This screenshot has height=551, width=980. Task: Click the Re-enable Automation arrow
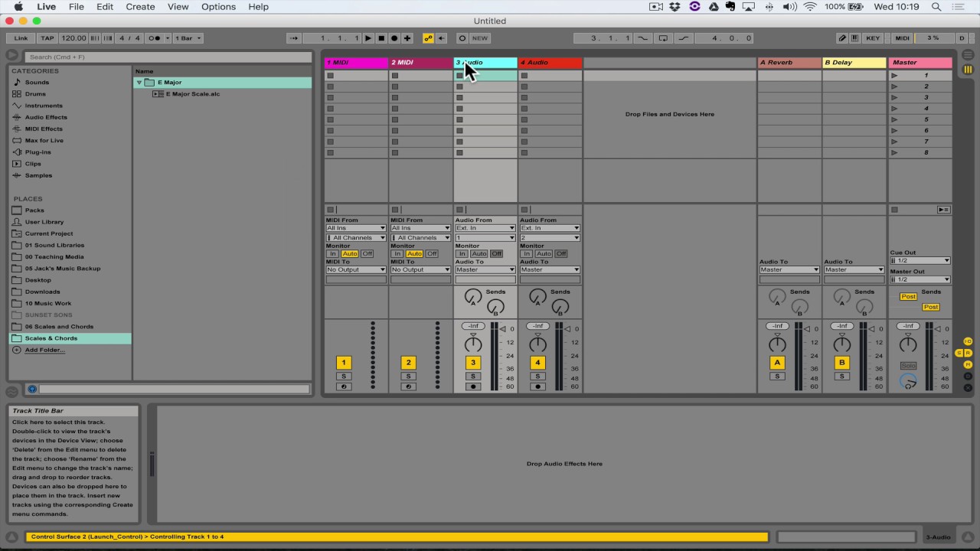point(441,38)
